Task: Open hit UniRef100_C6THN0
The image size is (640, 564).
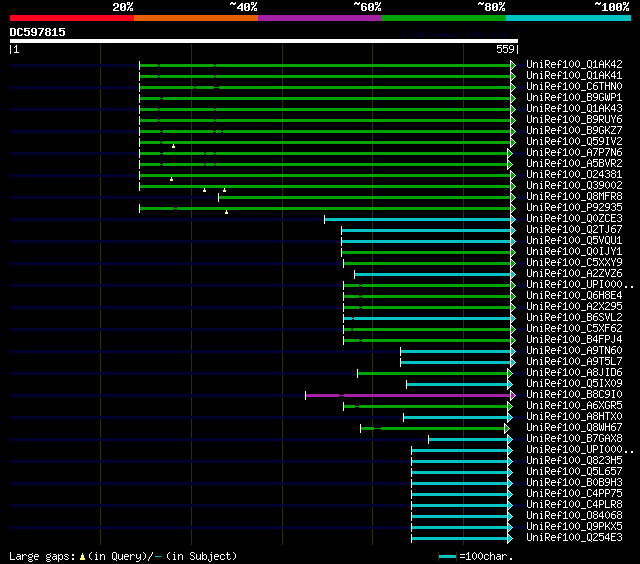Action: [574, 87]
